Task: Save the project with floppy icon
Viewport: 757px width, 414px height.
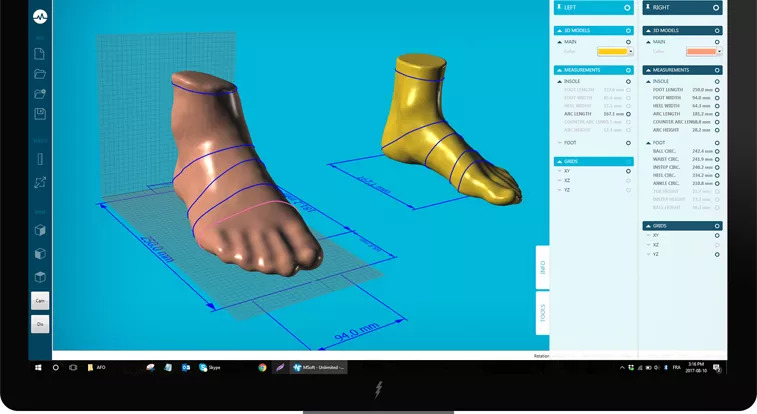Action: [x=40, y=114]
